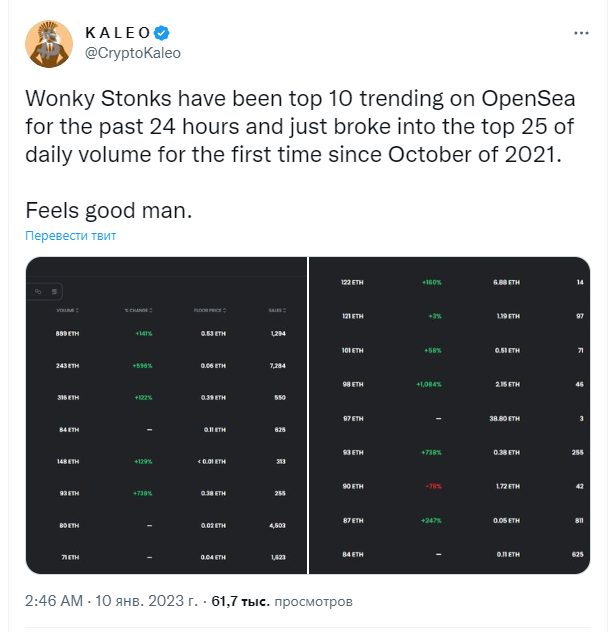Screen dimensions: 608x632
Task: Click the 61,7 тыс. просмотров view count
Action: pyautogui.click(x=282, y=601)
